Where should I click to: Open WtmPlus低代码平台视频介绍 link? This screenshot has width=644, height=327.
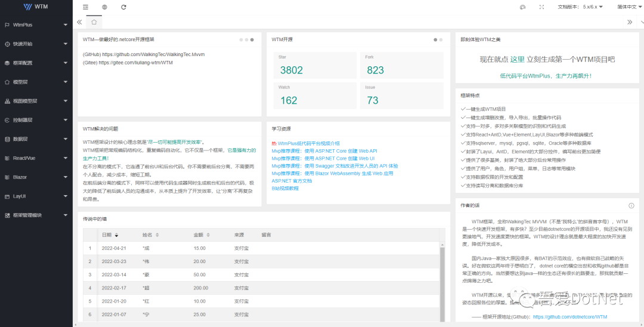(x=308, y=143)
